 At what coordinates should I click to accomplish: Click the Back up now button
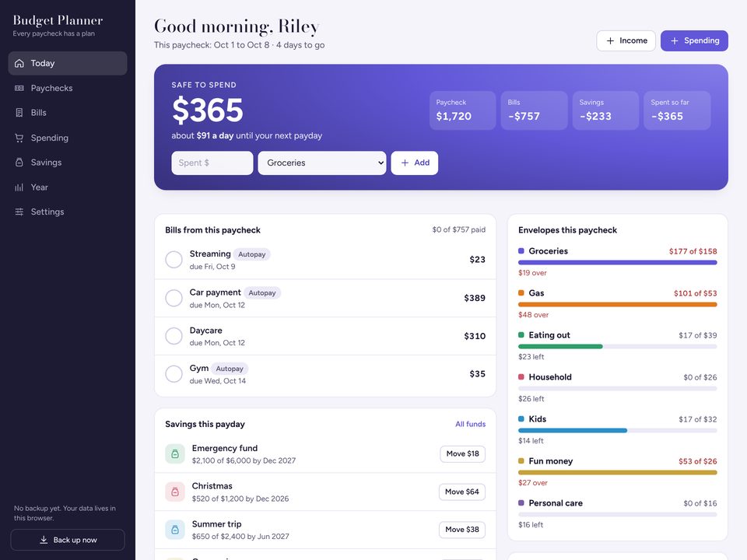68,540
